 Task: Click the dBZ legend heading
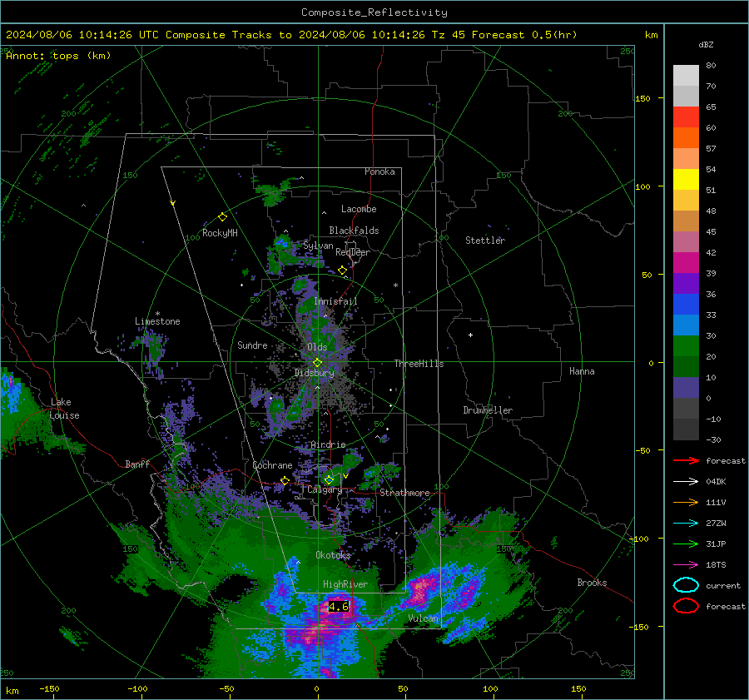(706, 44)
